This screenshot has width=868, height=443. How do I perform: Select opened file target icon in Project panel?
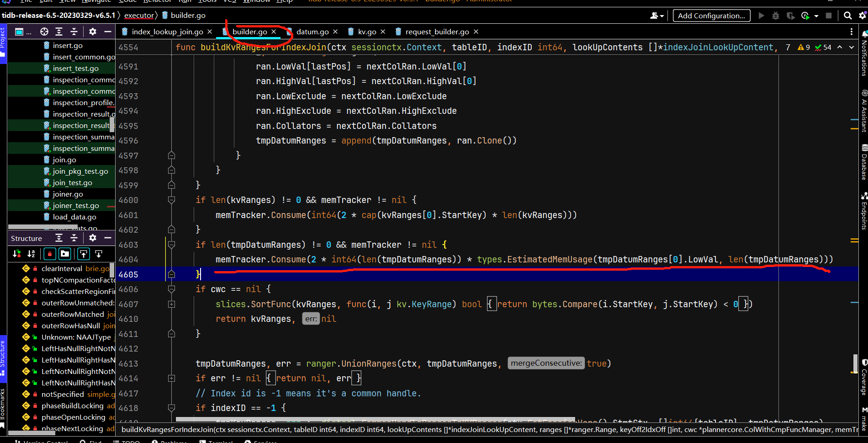point(44,32)
